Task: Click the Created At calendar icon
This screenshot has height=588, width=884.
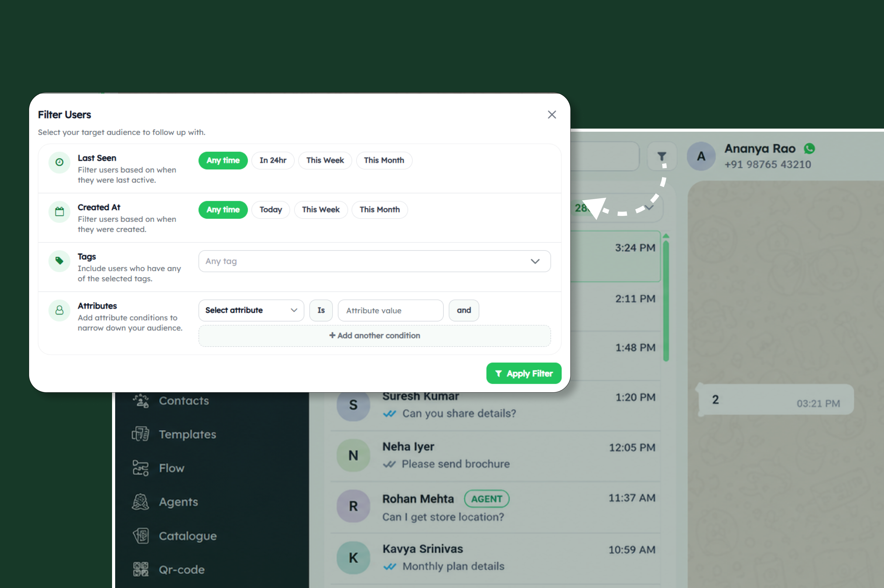Action: [x=59, y=212]
